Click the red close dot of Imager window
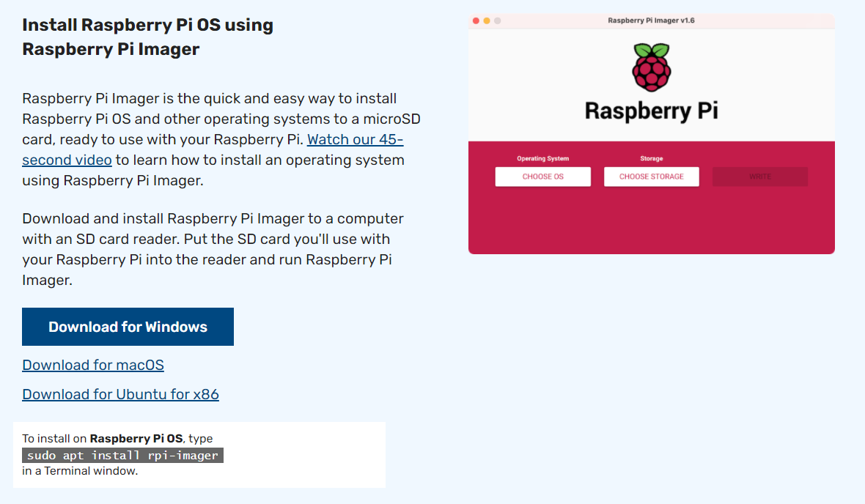This screenshot has width=865, height=504. (476, 21)
